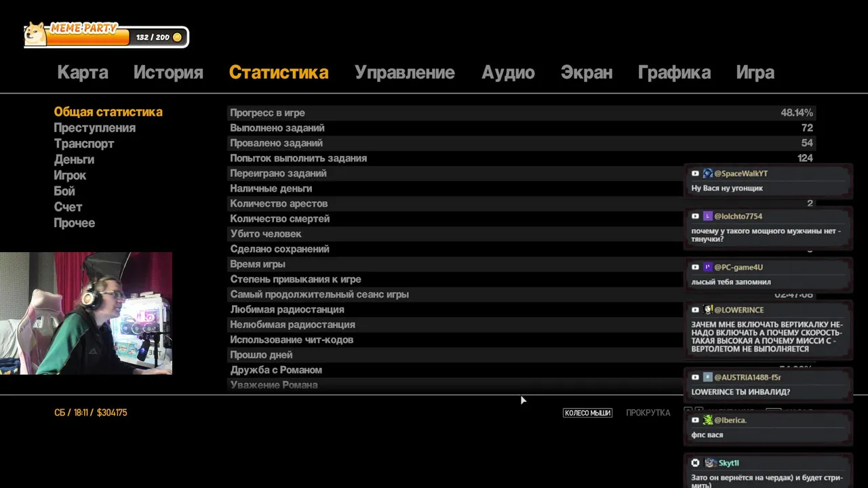Click the Время игры row

click(x=521, y=264)
